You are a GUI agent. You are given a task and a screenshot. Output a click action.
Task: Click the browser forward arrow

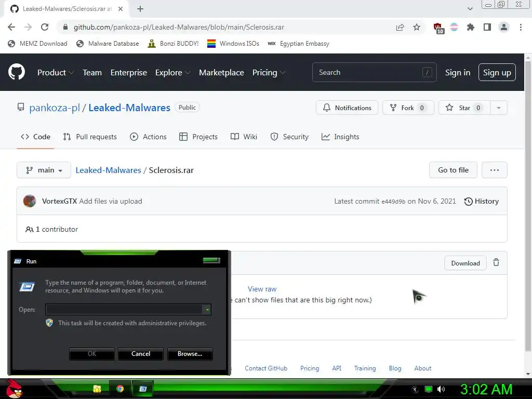coord(28,27)
